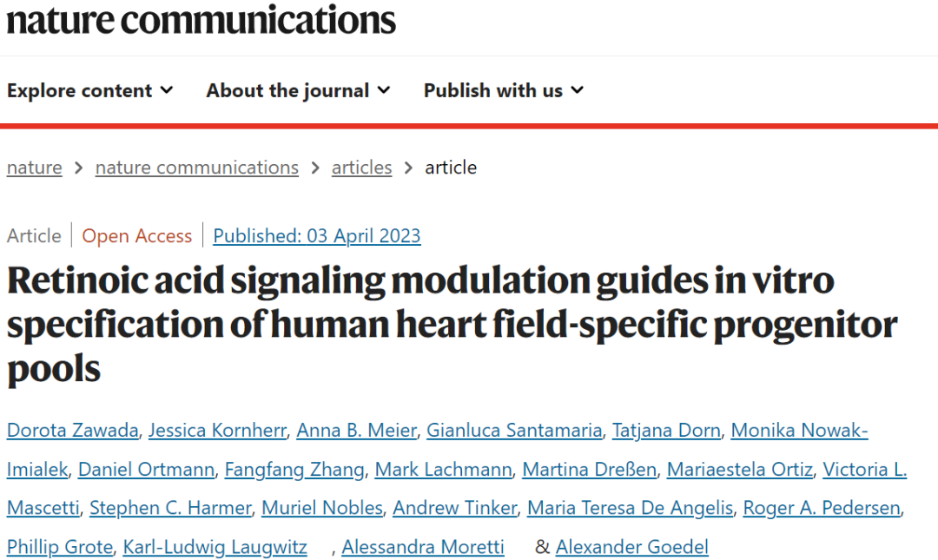Open author Dorota Zawada's profile
The width and height of the screenshot is (938, 560).
(x=72, y=430)
